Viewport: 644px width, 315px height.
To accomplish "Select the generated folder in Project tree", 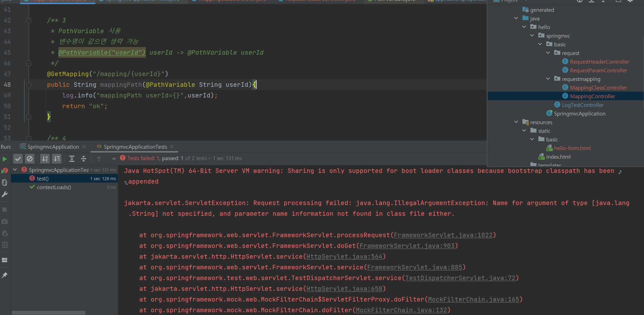I will (542, 10).
